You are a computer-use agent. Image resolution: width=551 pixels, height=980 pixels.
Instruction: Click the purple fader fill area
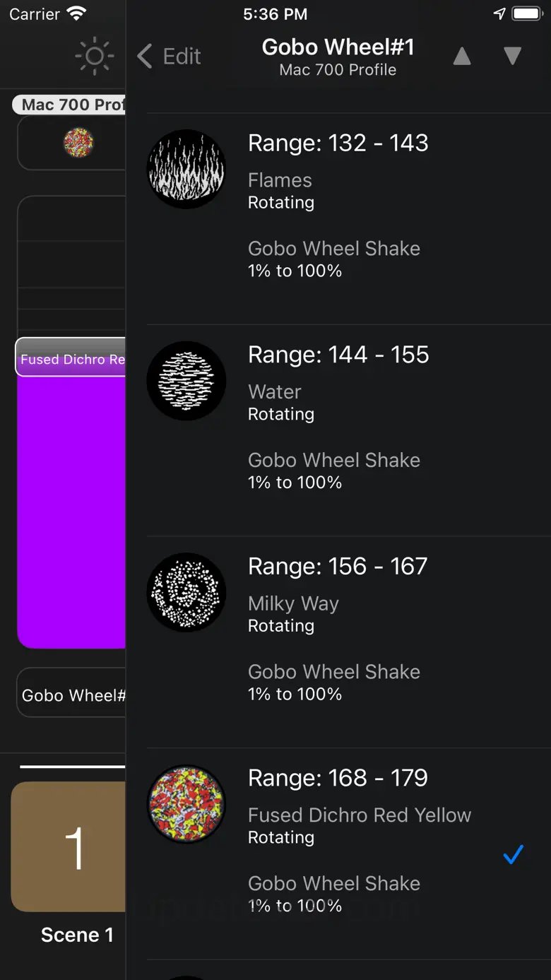coord(71,509)
